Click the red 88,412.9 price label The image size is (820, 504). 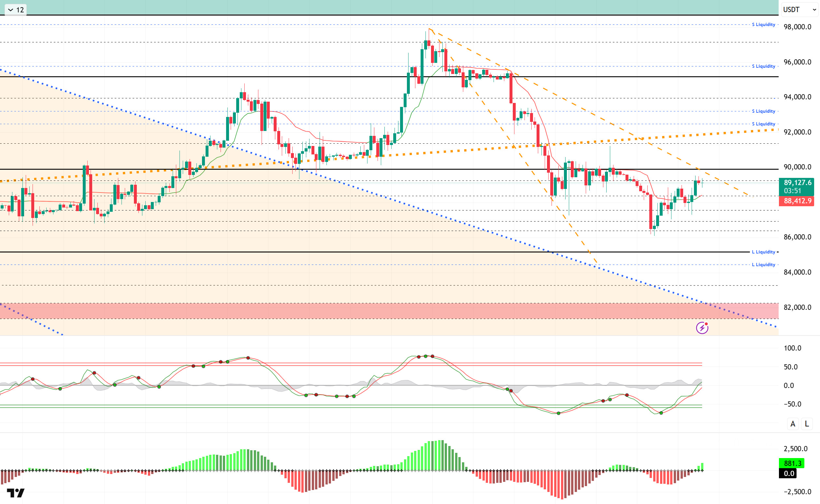(x=797, y=201)
